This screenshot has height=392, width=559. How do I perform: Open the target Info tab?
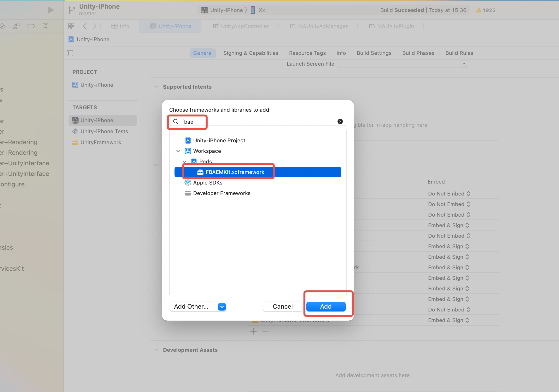click(x=341, y=53)
